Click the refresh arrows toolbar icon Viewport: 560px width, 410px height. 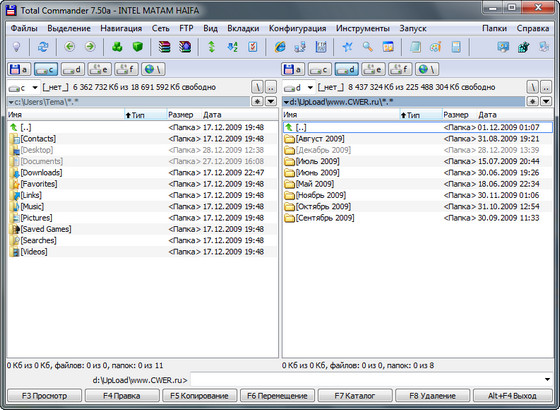click(x=43, y=47)
